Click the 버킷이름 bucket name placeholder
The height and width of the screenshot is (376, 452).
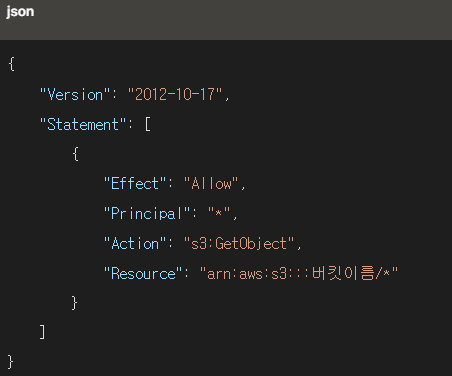(x=343, y=273)
